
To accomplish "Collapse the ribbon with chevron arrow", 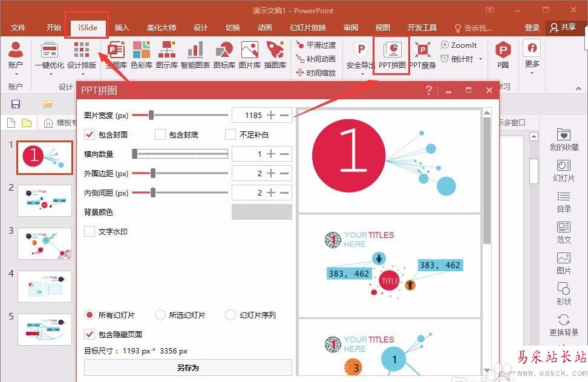I will pyautogui.click(x=579, y=88).
